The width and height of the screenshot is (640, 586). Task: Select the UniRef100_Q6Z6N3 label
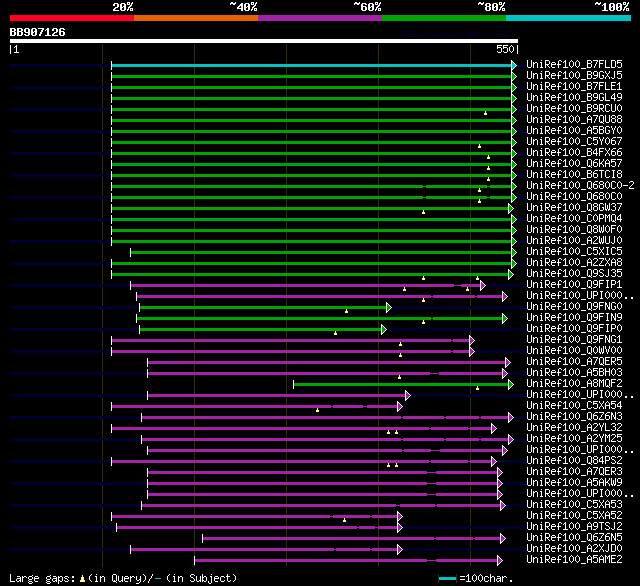coord(574,417)
